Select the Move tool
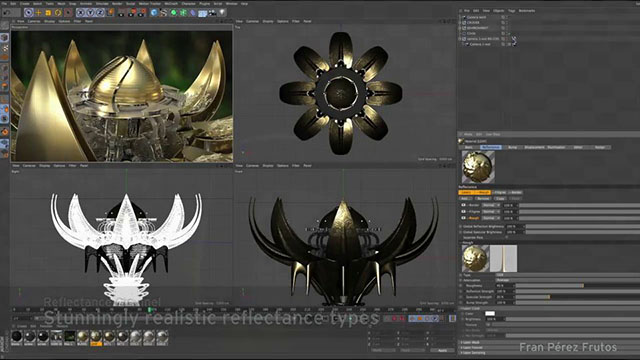The image size is (640, 360). 38,13
